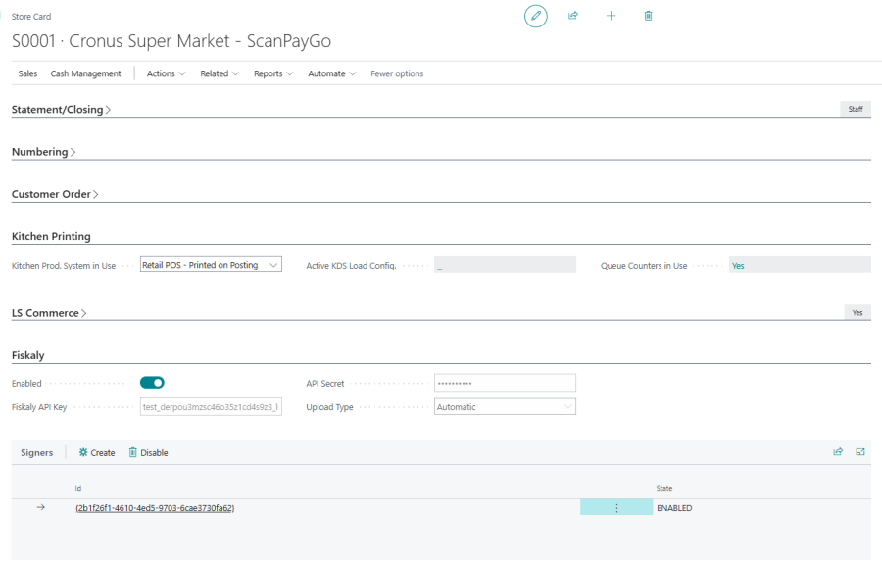Screen dimensions: 882x588
Task: Open the Reports menu
Action: click(273, 73)
